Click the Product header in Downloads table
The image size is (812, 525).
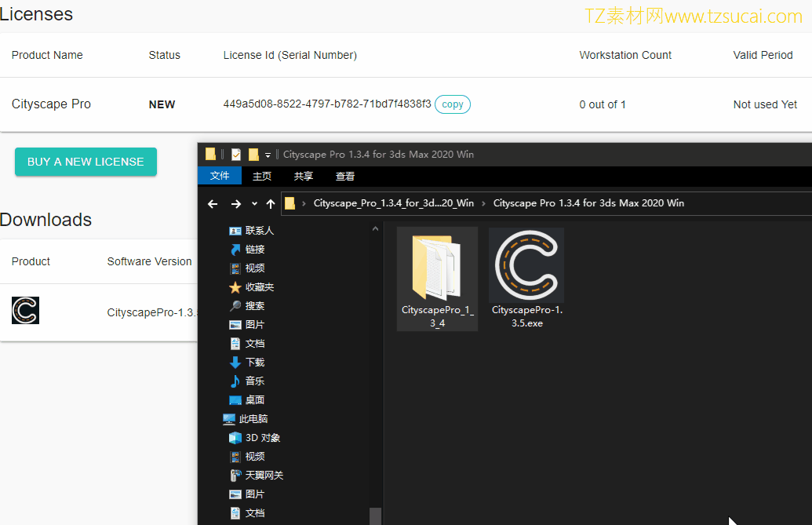point(31,262)
